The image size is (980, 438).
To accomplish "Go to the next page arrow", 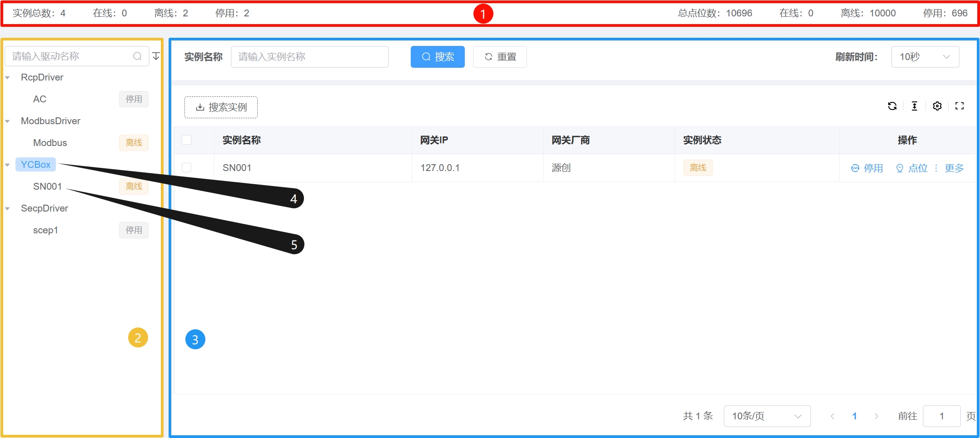I will click(x=876, y=416).
